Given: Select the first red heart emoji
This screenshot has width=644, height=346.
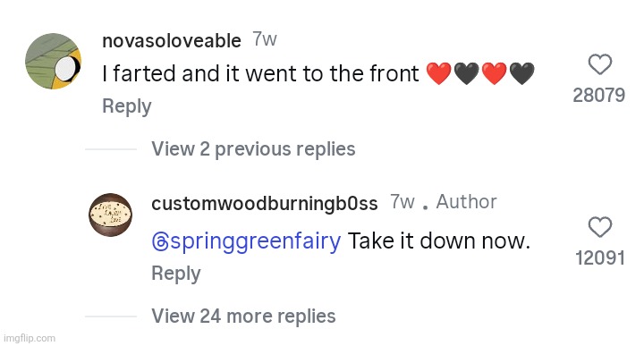Looking at the screenshot, I should (438, 73).
